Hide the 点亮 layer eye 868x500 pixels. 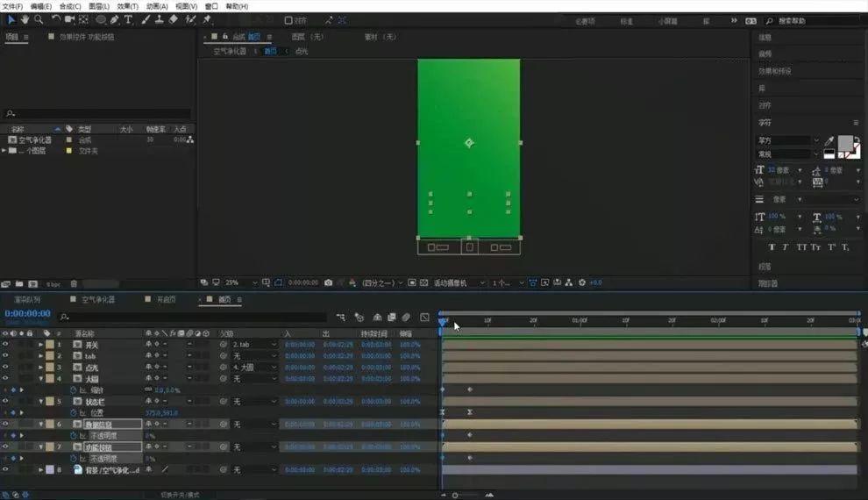tap(5, 368)
